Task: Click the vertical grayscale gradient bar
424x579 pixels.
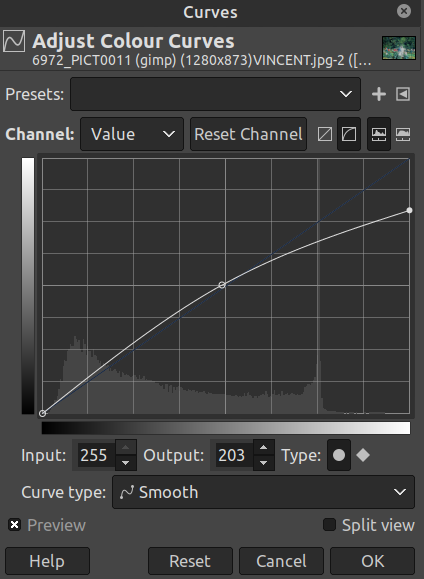Action: (x=28, y=286)
